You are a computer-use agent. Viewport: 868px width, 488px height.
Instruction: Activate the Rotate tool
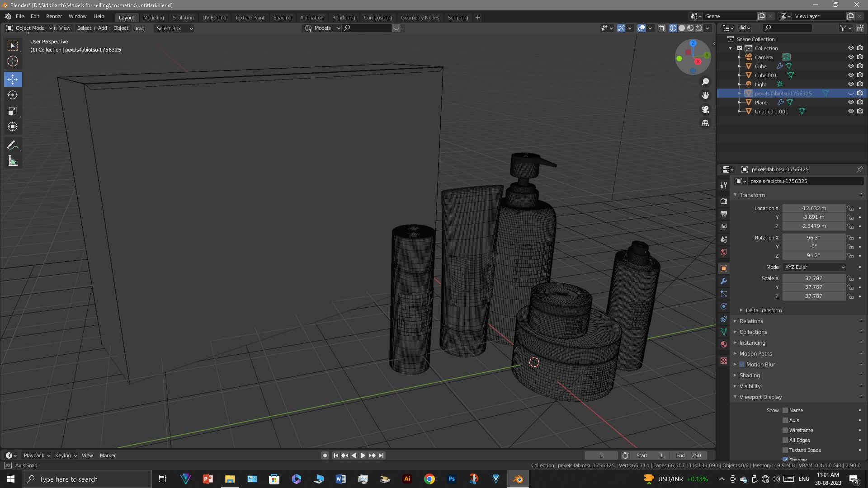click(x=13, y=95)
